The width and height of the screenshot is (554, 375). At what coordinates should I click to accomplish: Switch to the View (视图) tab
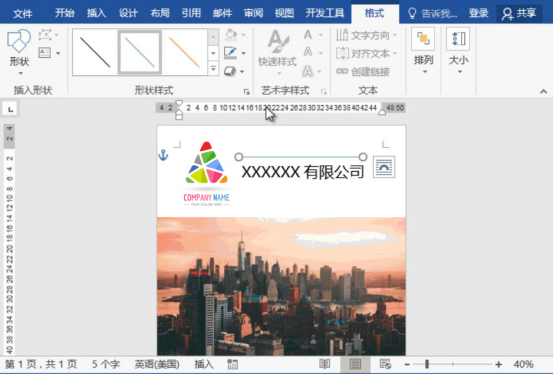[x=284, y=13]
